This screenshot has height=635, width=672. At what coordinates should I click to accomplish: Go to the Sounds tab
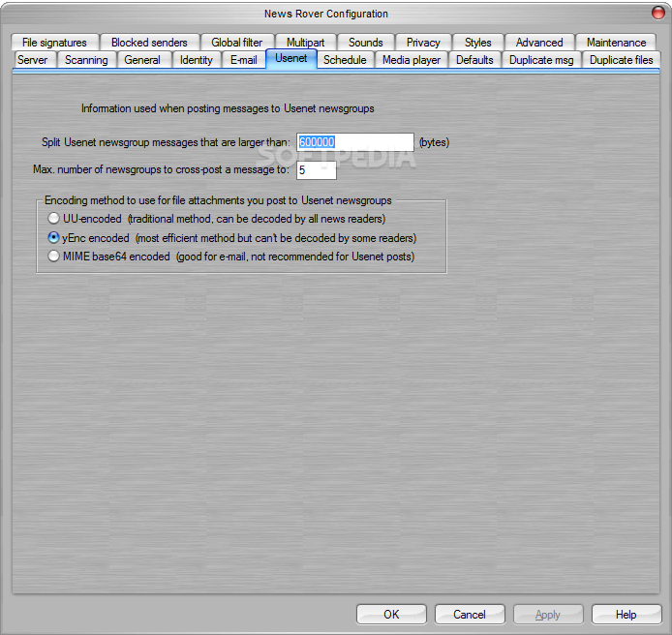pos(366,43)
